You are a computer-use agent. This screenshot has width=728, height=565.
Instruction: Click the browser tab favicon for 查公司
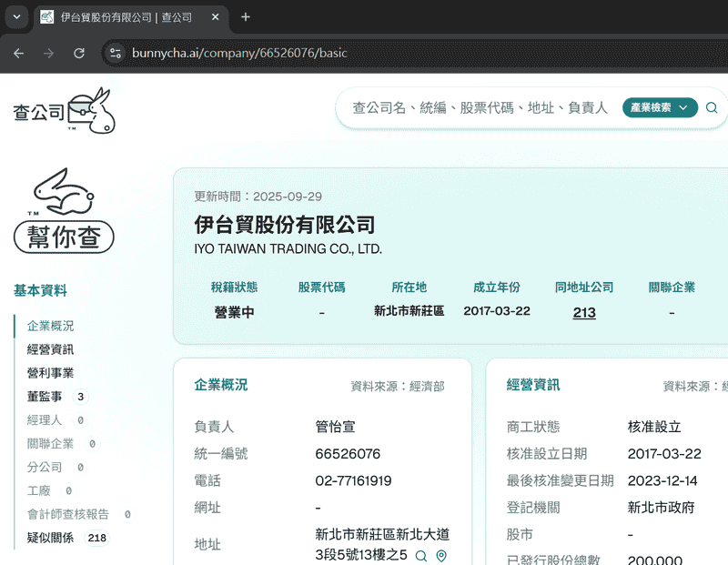tap(47, 17)
